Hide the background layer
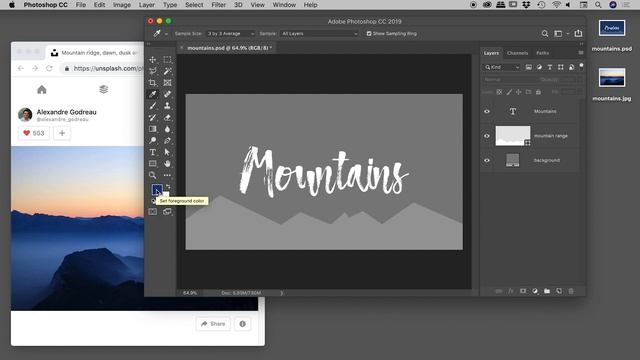 click(487, 160)
